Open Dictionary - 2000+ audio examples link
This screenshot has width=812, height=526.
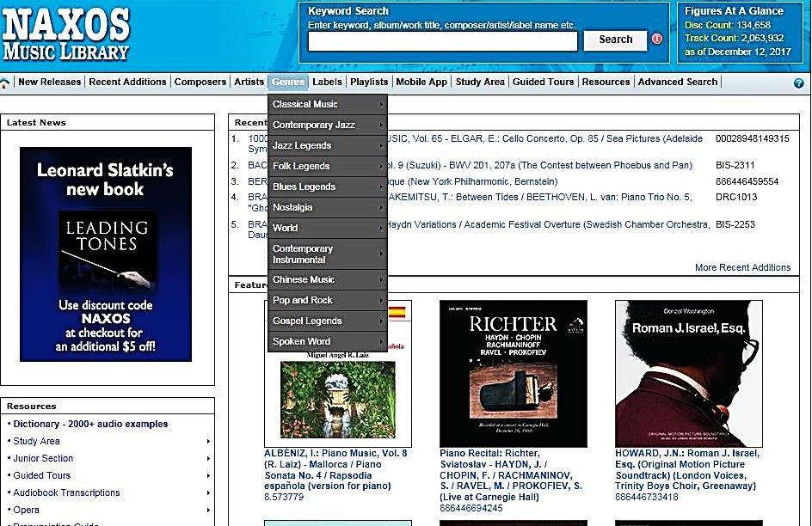(x=90, y=424)
